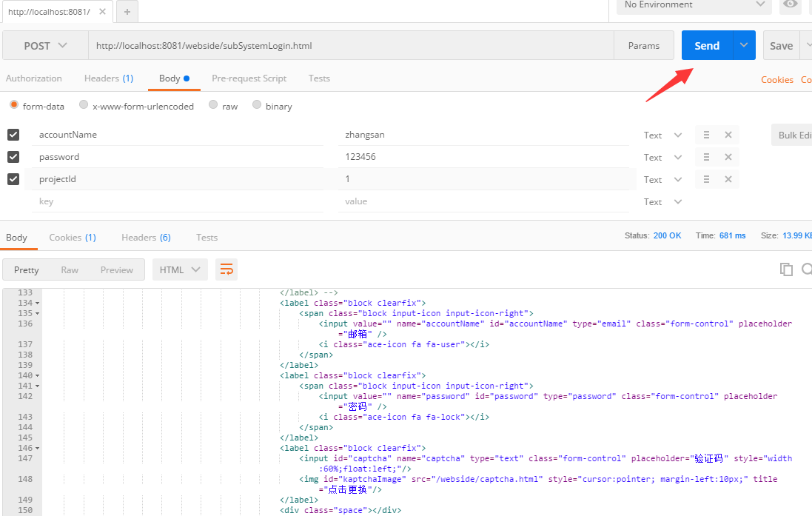This screenshot has width=812, height=516.
Task: Uncheck the accountName parameter checkbox
Action: point(13,135)
